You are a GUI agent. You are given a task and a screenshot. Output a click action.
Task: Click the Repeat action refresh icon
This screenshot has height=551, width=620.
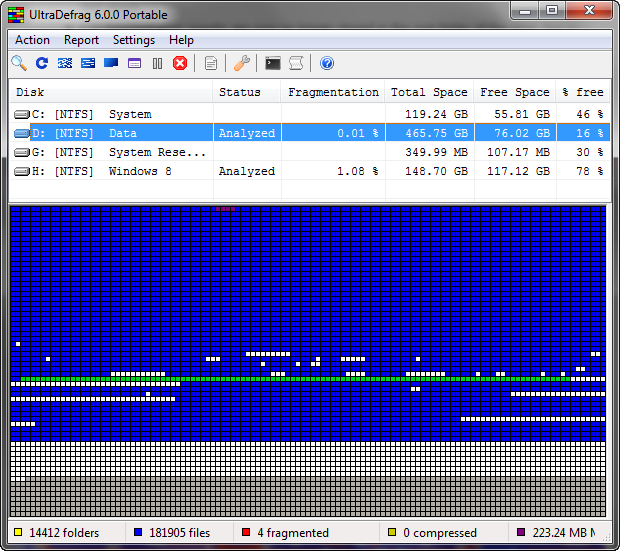(x=42, y=63)
